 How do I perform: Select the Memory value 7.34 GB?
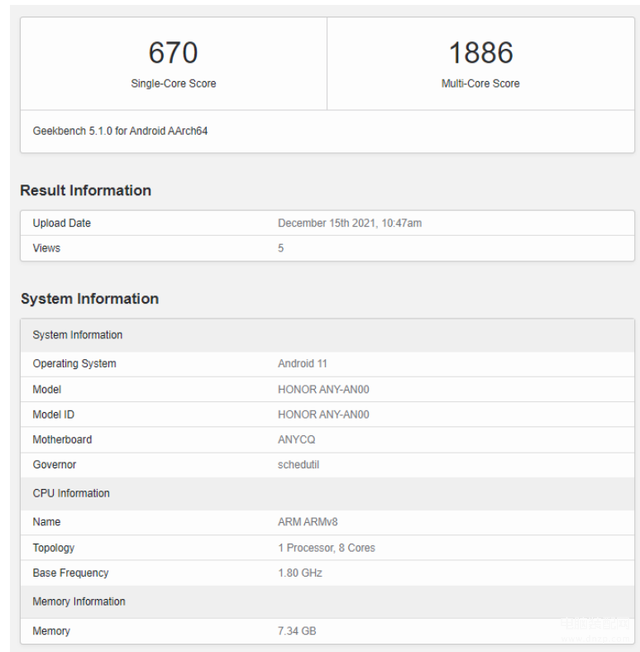[297, 631]
